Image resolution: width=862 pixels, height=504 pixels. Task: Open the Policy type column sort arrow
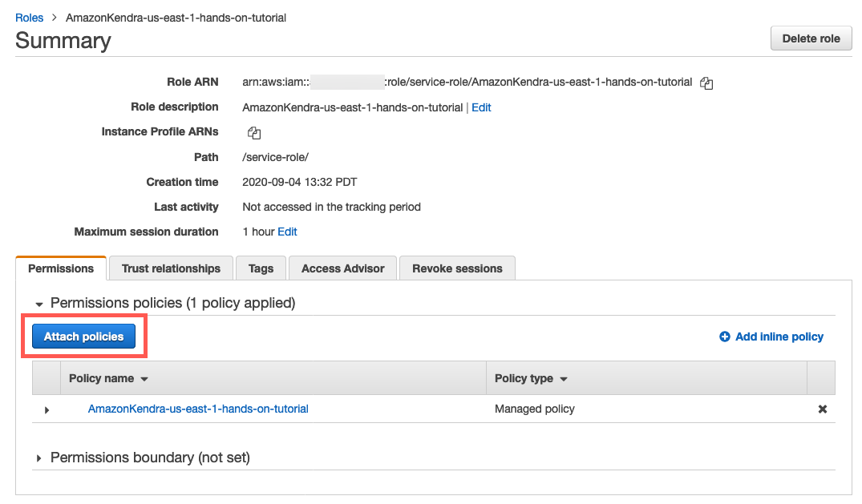point(564,379)
